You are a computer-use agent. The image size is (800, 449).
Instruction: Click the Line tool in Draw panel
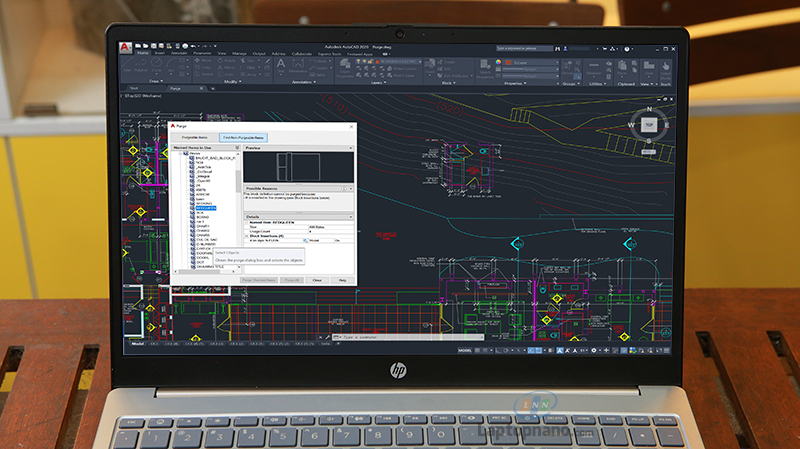129,63
